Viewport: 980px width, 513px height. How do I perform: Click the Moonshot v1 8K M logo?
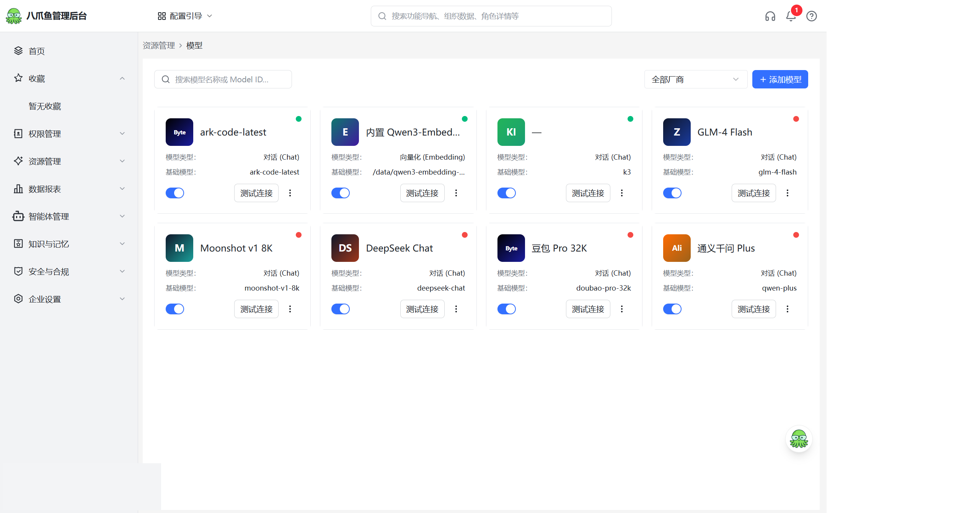point(179,248)
